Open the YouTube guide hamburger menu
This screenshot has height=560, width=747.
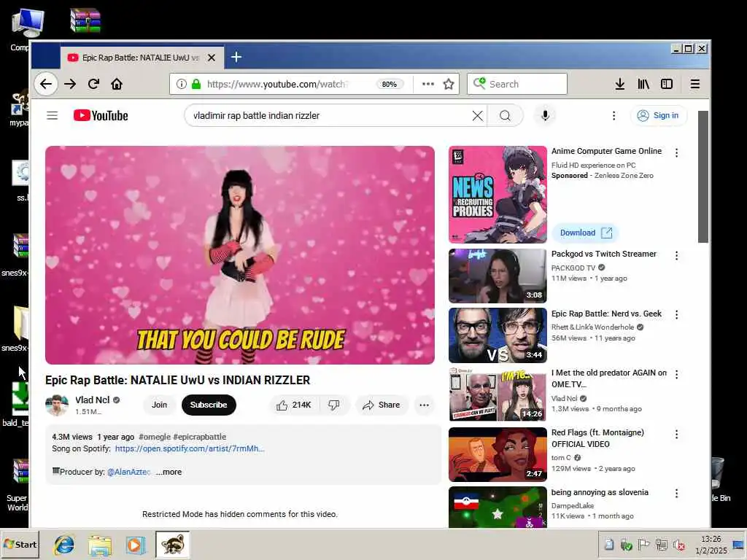click(x=52, y=116)
